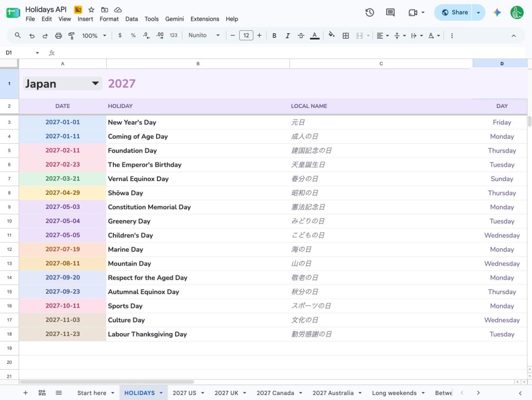Viewport: 532px width, 400px height.
Task: Decrease decimal places
Action: pos(146,36)
